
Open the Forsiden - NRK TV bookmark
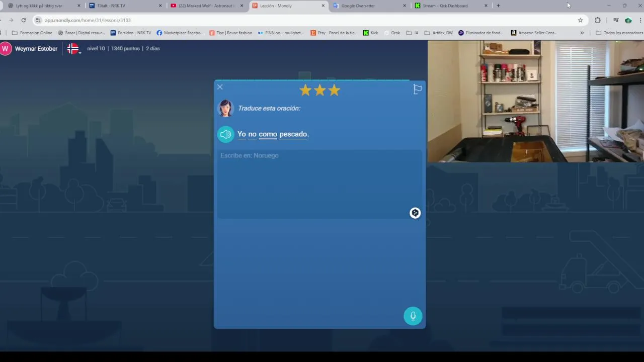(x=131, y=33)
